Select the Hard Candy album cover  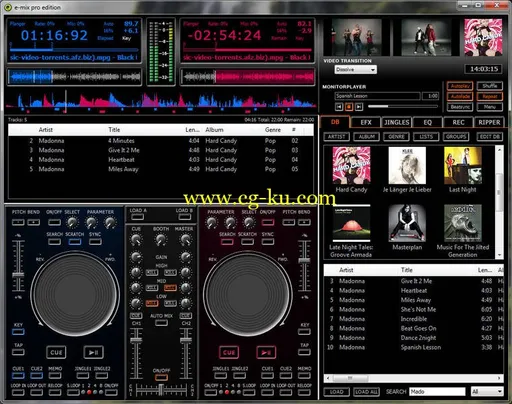click(351, 165)
